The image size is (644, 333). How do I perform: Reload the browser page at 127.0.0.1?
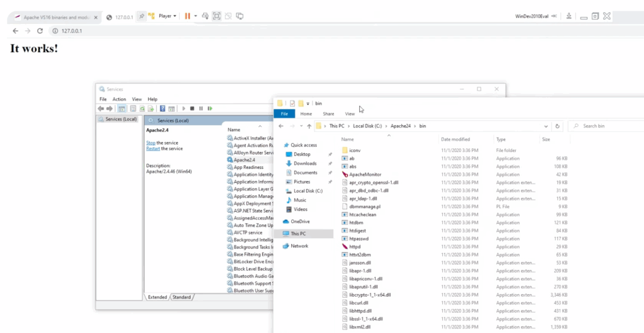40,31
